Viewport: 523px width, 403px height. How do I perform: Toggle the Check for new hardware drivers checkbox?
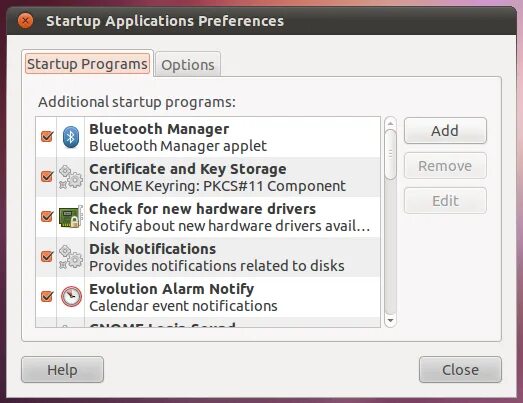(x=47, y=216)
